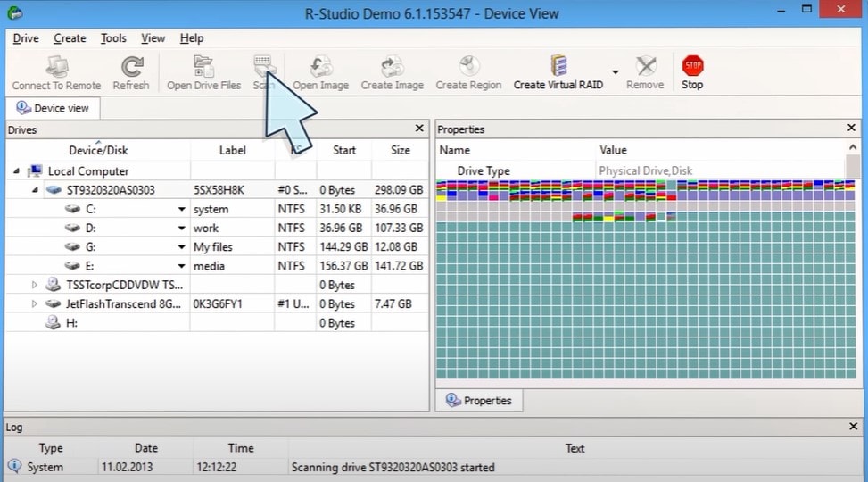Viewport: 868px width, 482px height.
Task: Select the Local Computer computer icon
Action: [36, 170]
